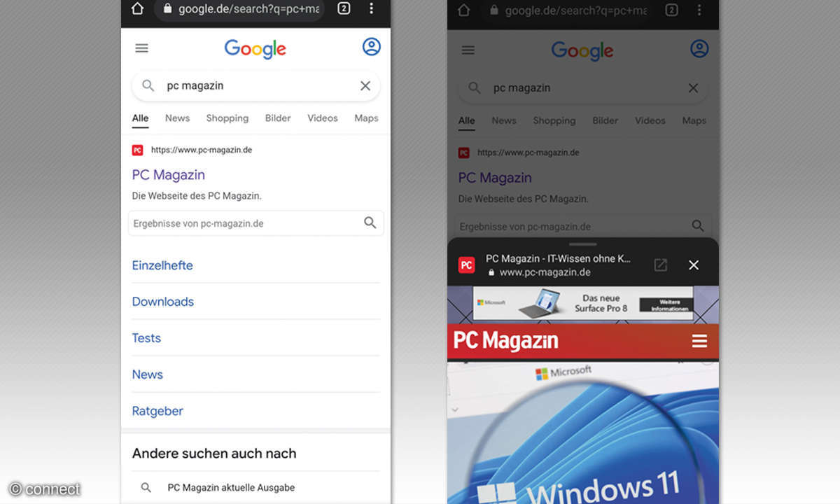This screenshot has width=840, height=504.
Task: Click the preview title 'PC Magazin - IT-Wissen ohne K...'
Action: coord(559,258)
